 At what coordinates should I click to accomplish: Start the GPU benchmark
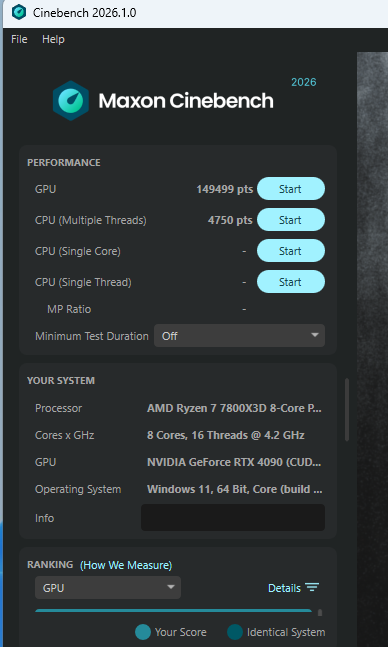point(291,189)
